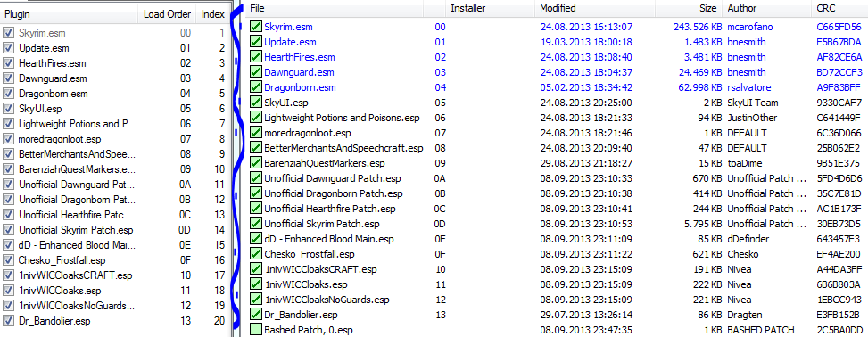Select Unofficial Hearthfire Patch.esp file
Screen dimensions: 868x337
tap(330, 209)
